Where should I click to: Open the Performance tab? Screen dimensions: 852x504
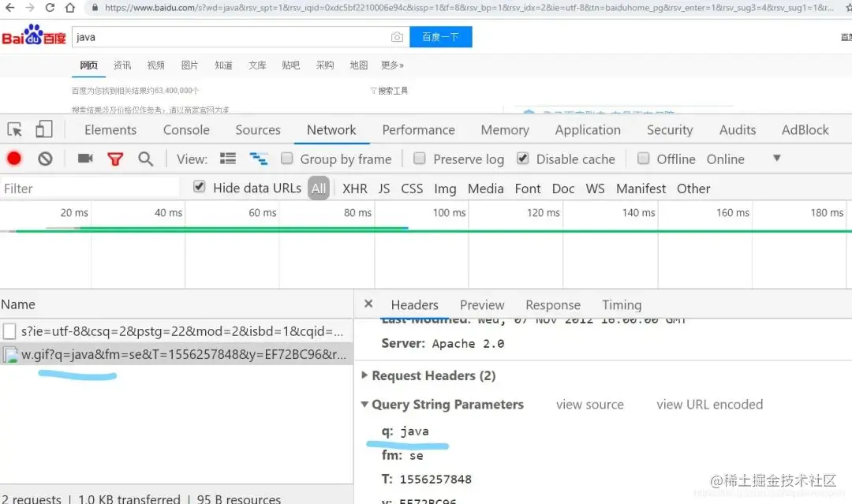tap(418, 130)
